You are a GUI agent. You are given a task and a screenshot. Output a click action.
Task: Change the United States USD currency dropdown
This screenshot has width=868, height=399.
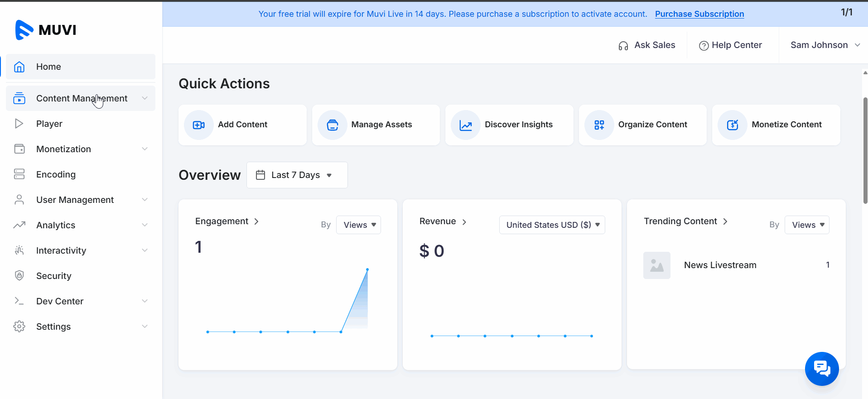552,225
